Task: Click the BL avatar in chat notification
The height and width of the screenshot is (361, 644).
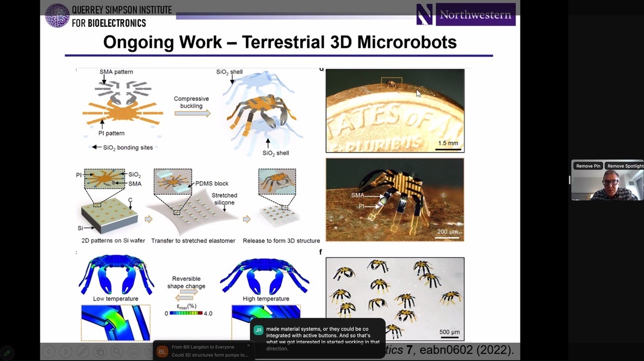Action: coord(162,352)
